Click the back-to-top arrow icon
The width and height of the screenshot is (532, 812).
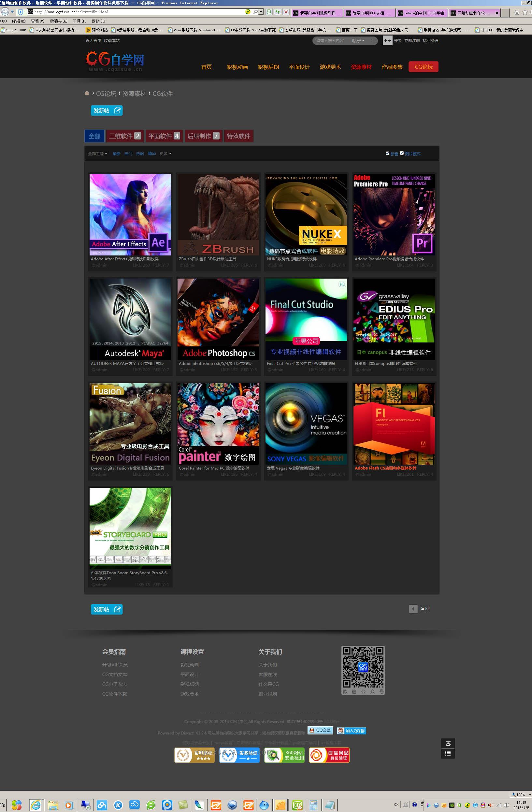tap(448, 744)
